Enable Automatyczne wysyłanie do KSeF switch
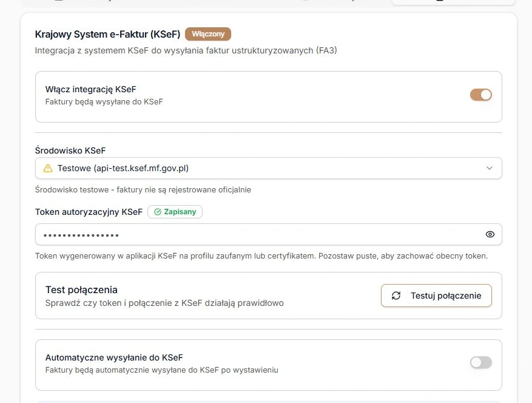532x403 pixels. point(481,362)
